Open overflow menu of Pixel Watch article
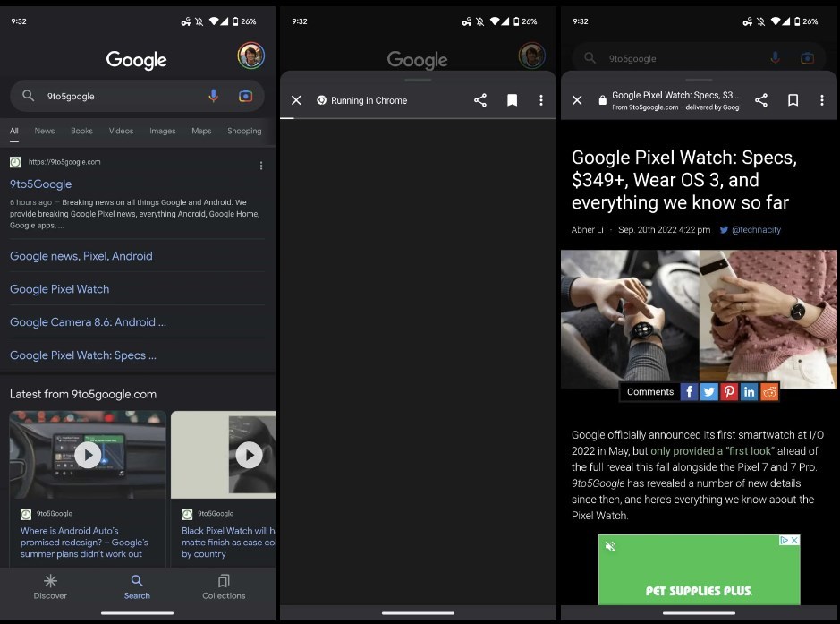840x624 pixels. [821, 100]
